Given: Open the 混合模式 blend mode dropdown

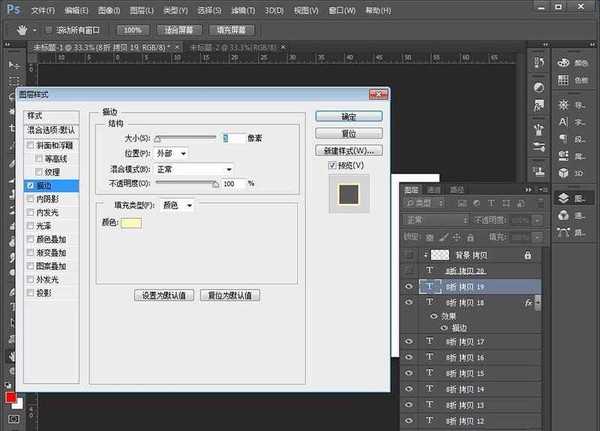Looking at the screenshot, I should tap(194, 169).
